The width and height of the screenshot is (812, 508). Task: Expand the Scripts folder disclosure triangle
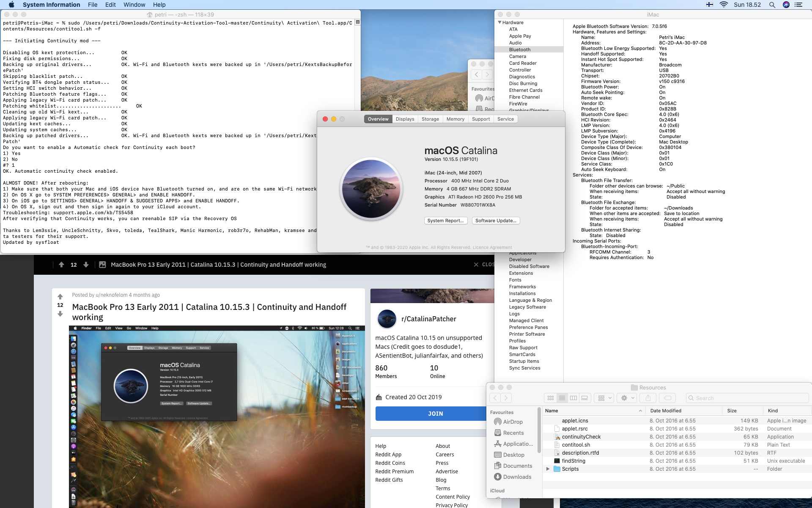pos(548,469)
